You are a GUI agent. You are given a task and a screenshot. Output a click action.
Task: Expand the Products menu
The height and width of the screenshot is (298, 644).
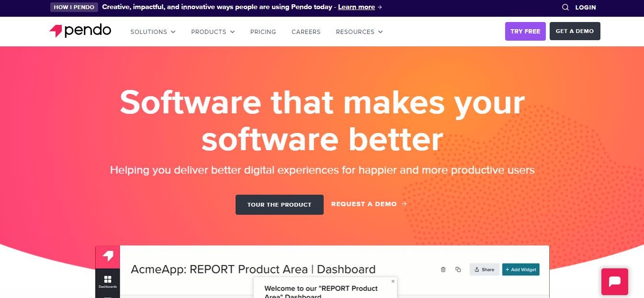coord(213,32)
